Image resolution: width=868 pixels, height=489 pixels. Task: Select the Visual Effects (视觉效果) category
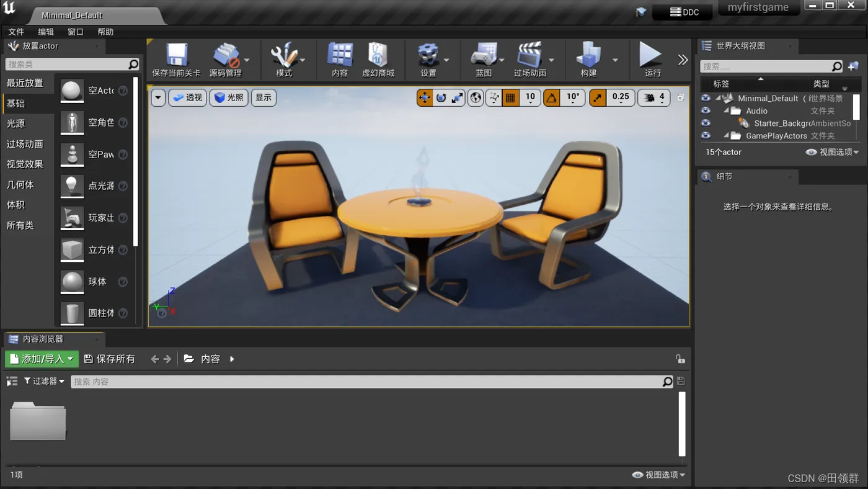(25, 164)
